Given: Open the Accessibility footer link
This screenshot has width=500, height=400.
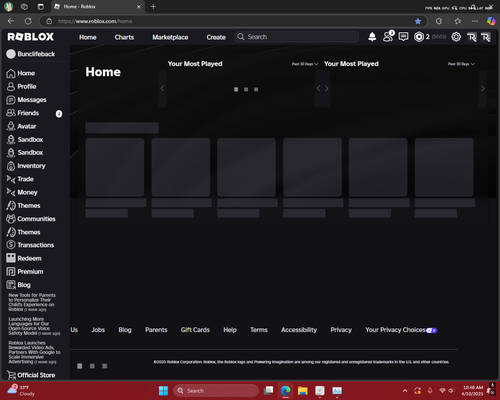Looking at the screenshot, I should click(299, 330).
